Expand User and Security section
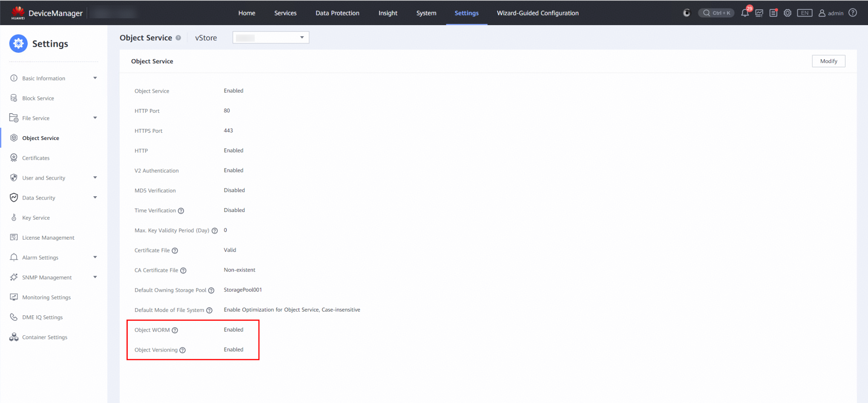Viewport: 868px width, 403px height. (95, 178)
